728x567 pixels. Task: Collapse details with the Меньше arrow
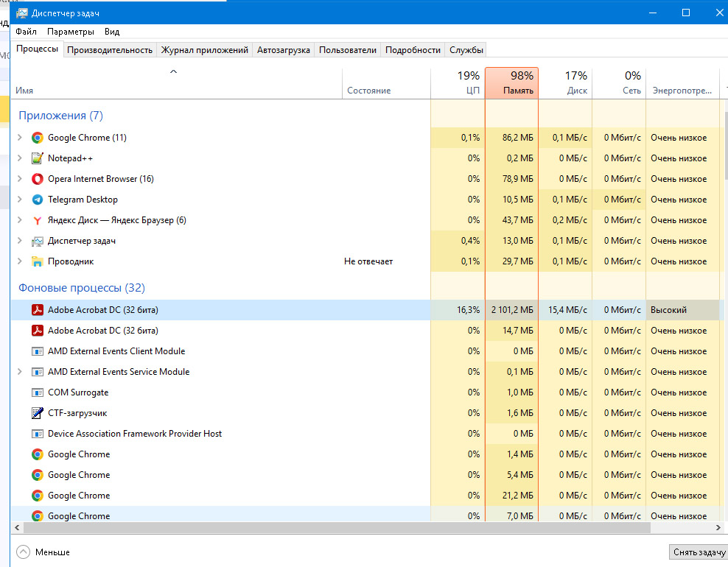(23, 552)
